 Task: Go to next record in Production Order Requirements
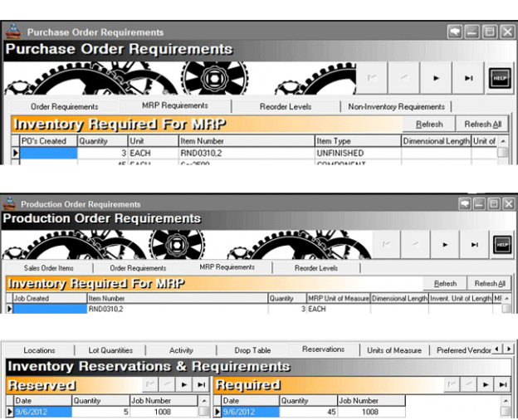coord(445,245)
